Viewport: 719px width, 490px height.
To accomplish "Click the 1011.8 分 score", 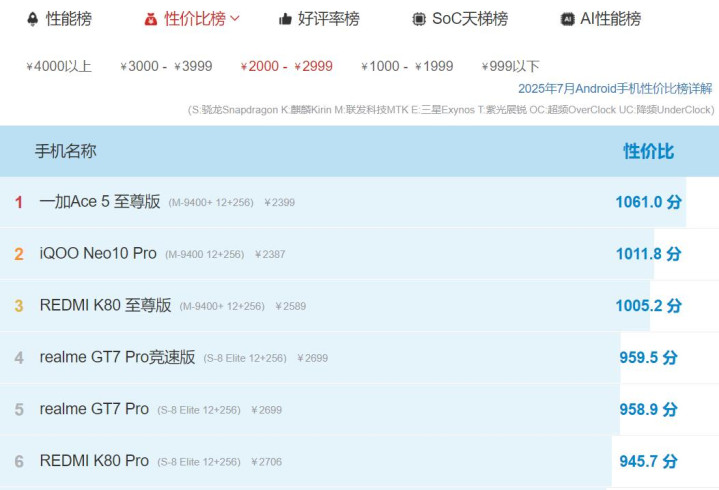I will point(648,253).
